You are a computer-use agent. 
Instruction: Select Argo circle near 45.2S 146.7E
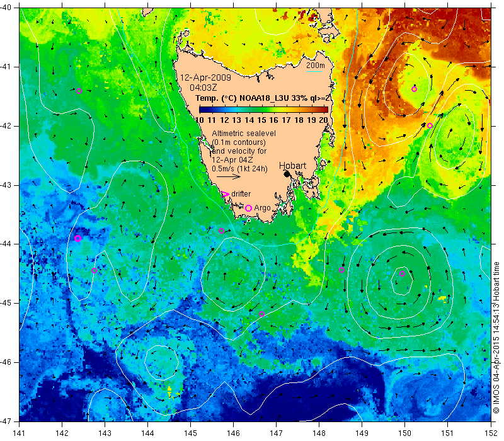click(x=261, y=314)
